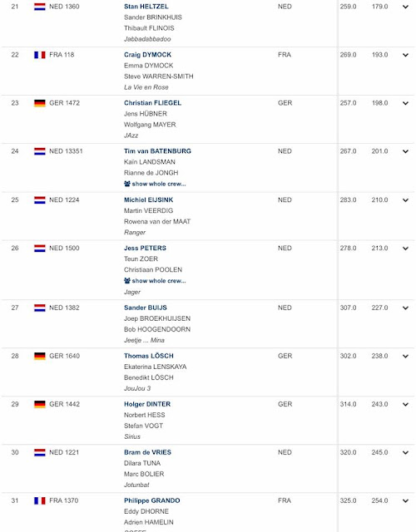This screenshot has width=416, height=532.
Task: Show whole crew for Jess PETERS
Action: [155, 281]
